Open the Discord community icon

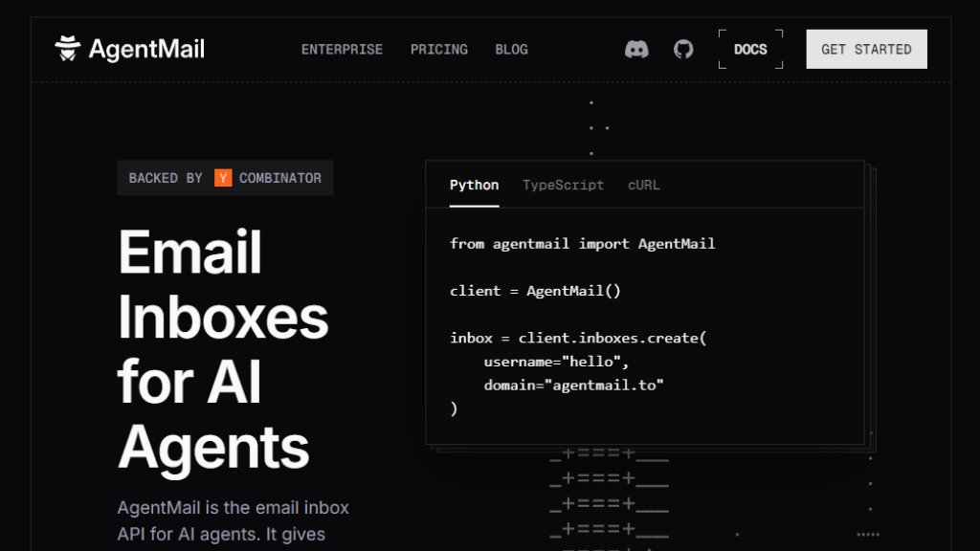pos(636,50)
